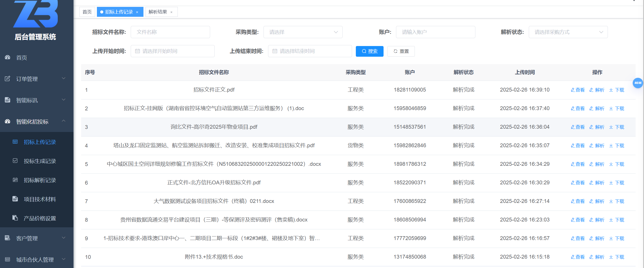Expand the 客户管理 sidebar menu

coord(64,238)
